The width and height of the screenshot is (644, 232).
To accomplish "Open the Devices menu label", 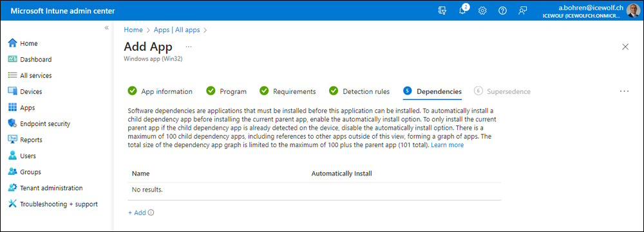I will click(31, 91).
